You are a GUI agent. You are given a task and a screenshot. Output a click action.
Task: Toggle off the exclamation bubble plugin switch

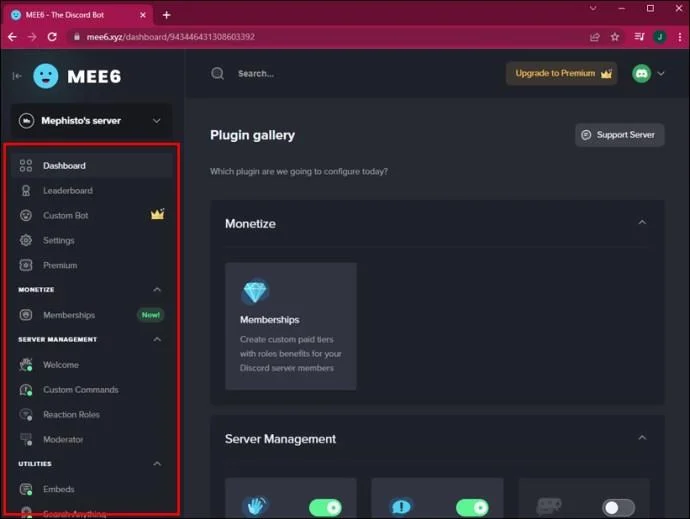click(472, 508)
